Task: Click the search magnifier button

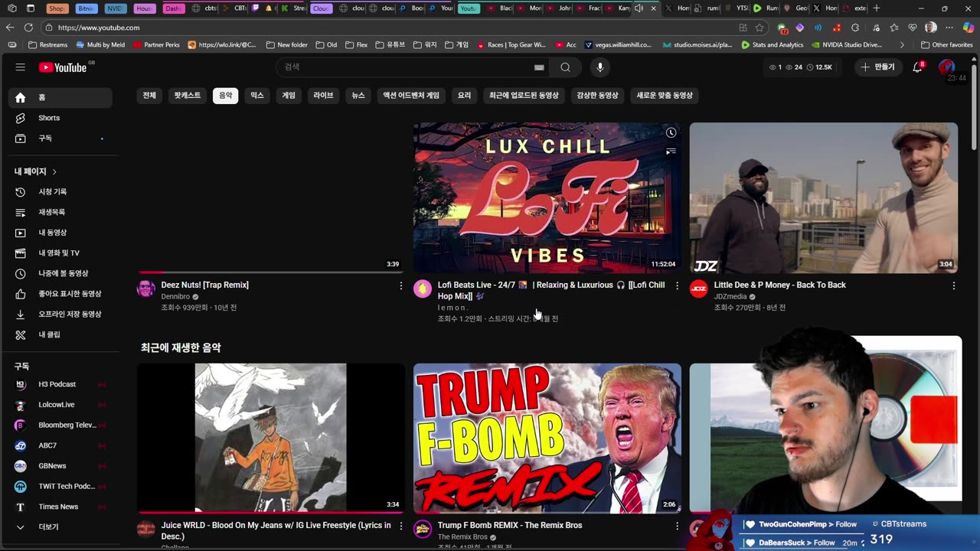Action: click(x=565, y=67)
